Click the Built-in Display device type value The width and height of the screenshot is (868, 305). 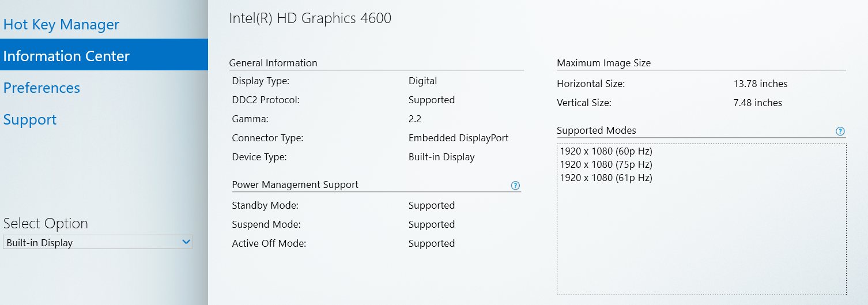point(441,157)
